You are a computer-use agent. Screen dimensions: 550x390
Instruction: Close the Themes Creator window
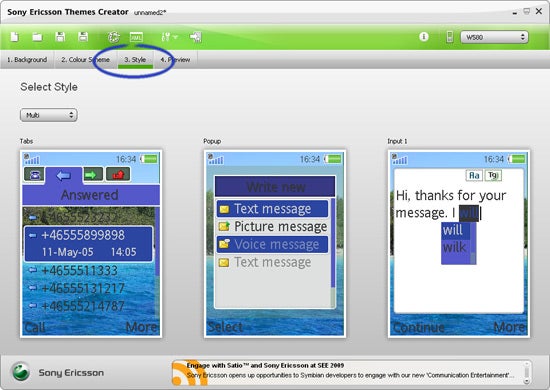(x=539, y=12)
